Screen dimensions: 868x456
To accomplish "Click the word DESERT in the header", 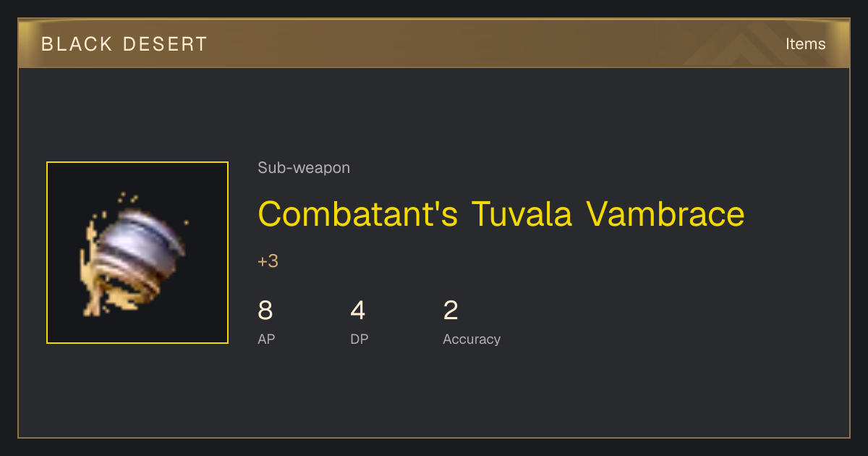I will (166, 44).
